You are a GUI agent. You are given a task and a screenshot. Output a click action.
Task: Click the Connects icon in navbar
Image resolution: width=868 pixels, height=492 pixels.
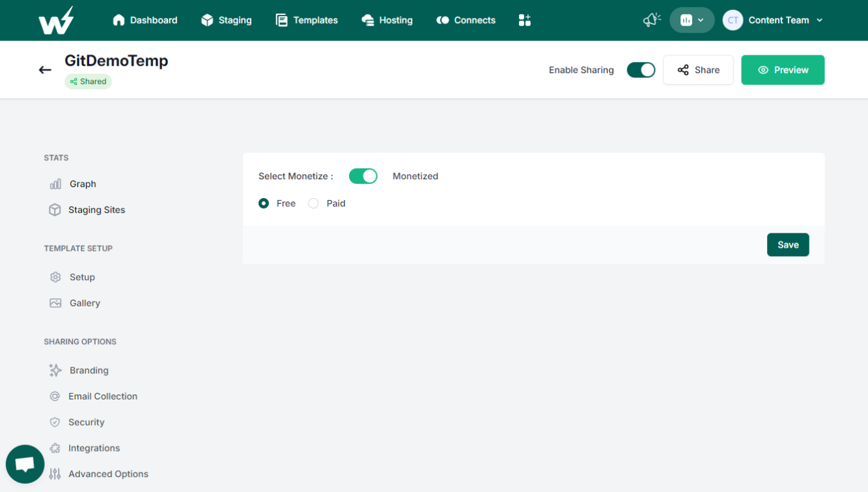coord(443,20)
